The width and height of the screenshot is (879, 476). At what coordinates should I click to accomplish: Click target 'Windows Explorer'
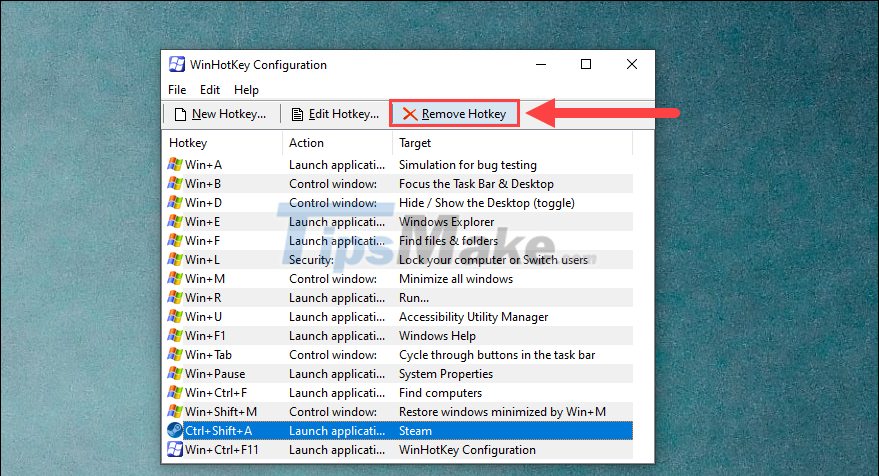pos(446,222)
